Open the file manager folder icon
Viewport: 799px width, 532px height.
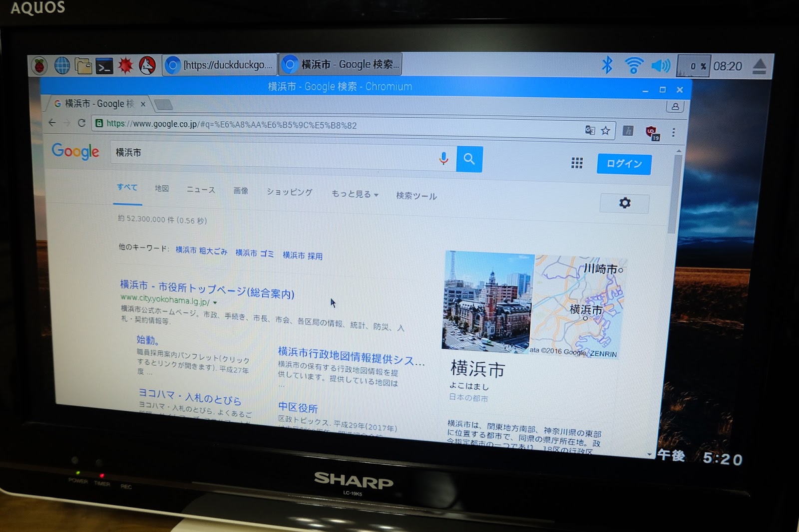(x=83, y=65)
